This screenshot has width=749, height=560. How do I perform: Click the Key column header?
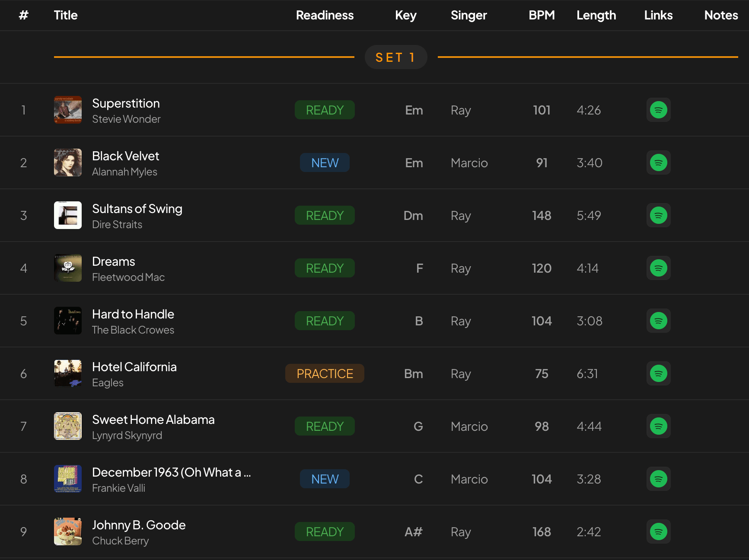(405, 15)
